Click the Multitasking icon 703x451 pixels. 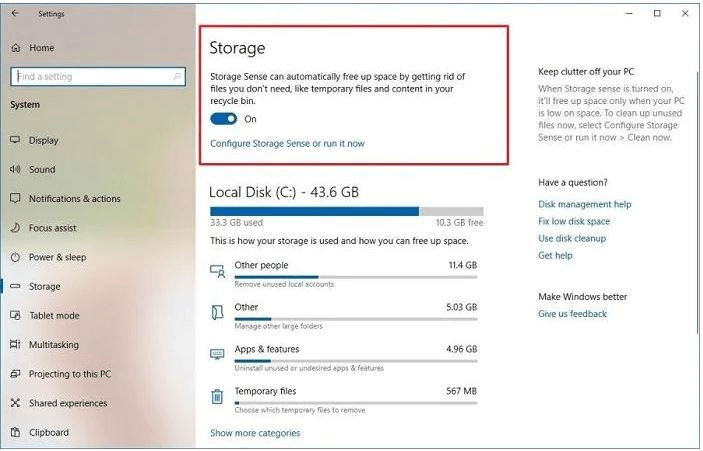tap(15, 344)
